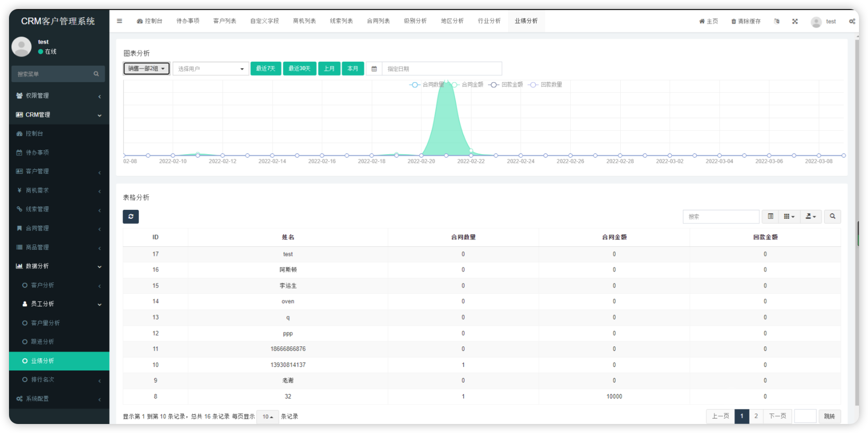Click the language translate icon
The height and width of the screenshot is (433, 868).
click(x=776, y=22)
